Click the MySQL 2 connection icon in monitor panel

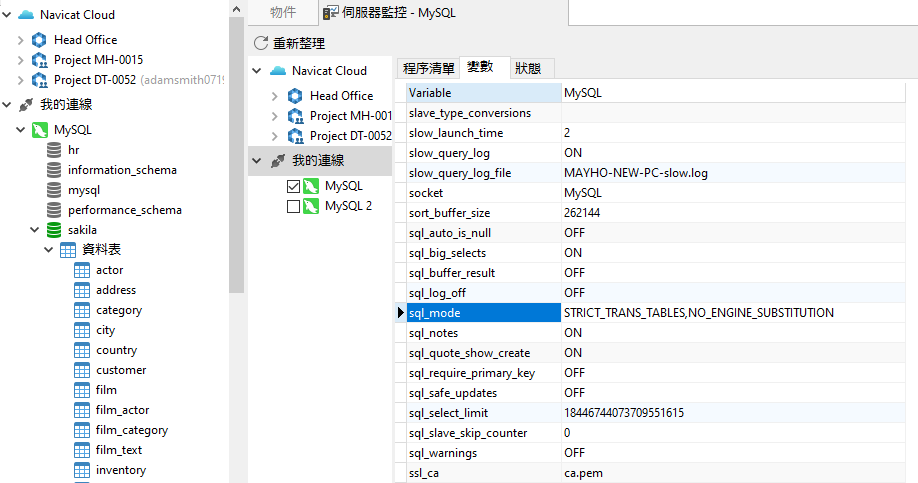tap(311, 206)
